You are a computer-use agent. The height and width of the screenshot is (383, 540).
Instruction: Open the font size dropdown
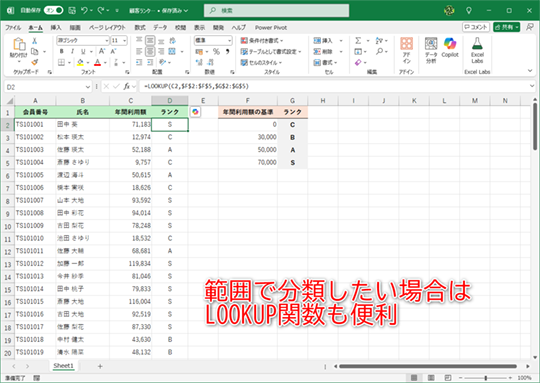tap(125, 41)
